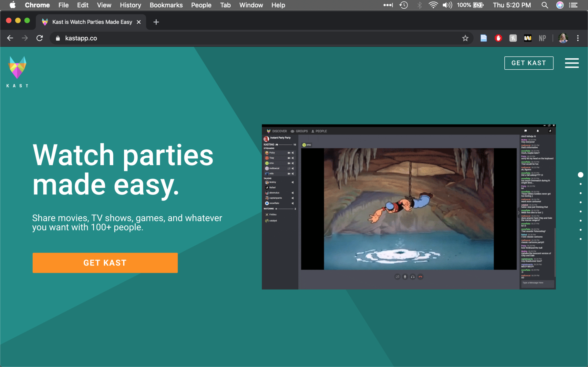The width and height of the screenshot is (588, 367).
Task: Select the first filled page indicator dot
Action: click(580, 175)
